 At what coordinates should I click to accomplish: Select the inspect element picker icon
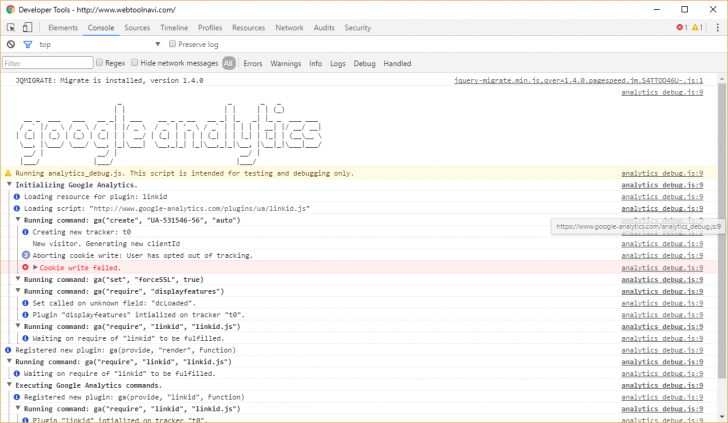point(11,28)
